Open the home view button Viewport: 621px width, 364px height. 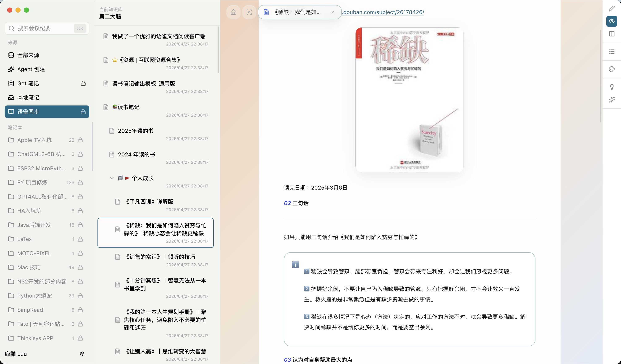pyautogui.click(x=233, y=12)
